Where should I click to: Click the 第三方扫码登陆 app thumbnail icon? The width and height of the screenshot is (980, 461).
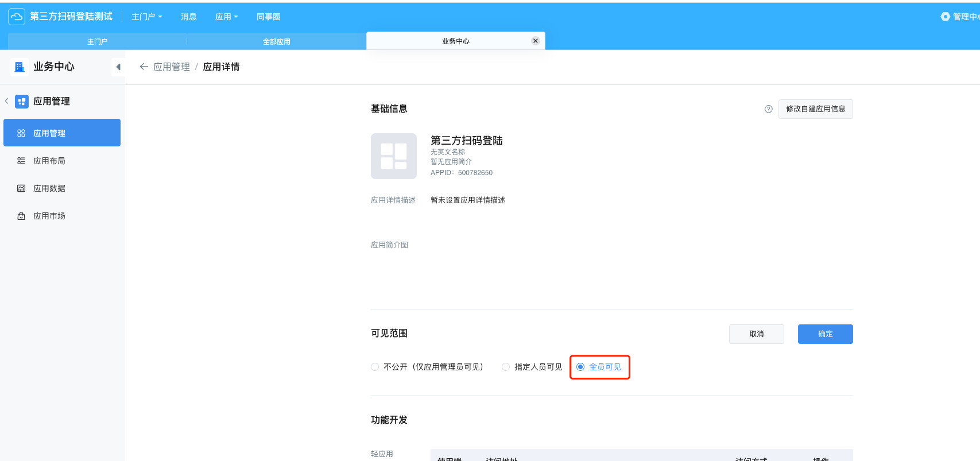[394, 156]
